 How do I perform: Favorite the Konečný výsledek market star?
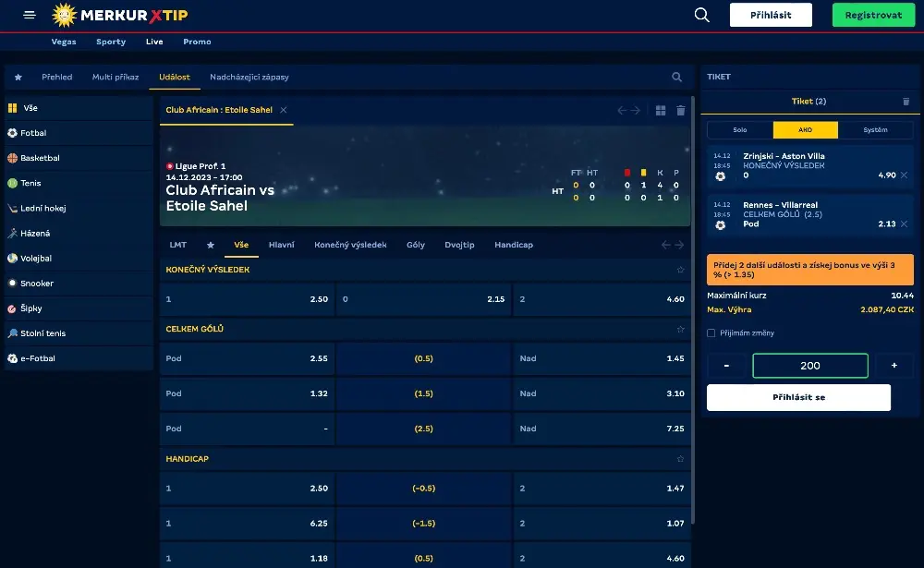(x=681, y=270)
